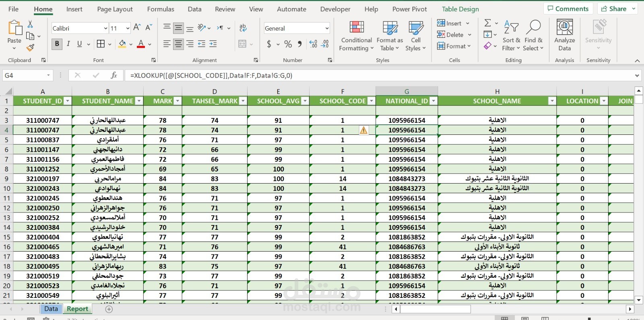Click the Format Painter brush icon
This screenshot has height=320, width=644.
30,47
